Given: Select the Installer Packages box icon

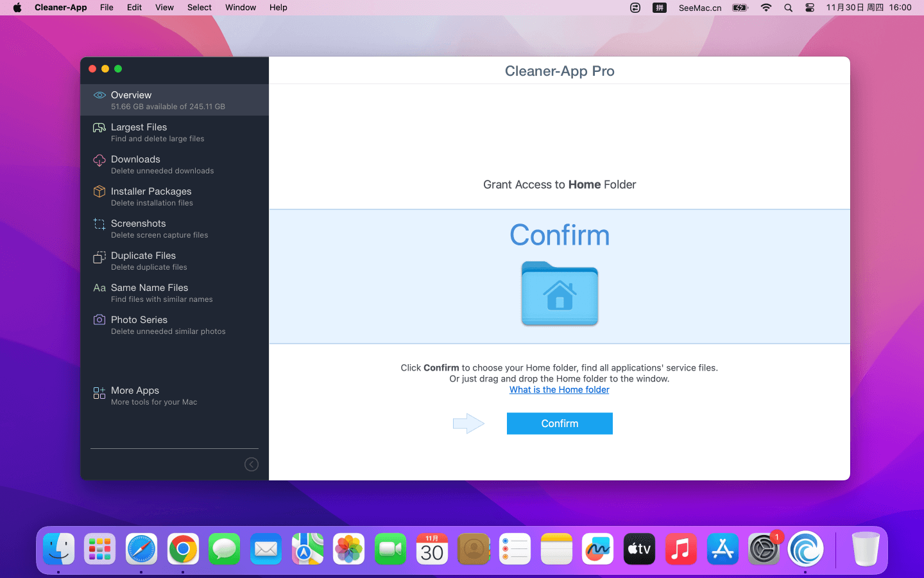Looking at the screenshot, I should (x=99, y=191).
